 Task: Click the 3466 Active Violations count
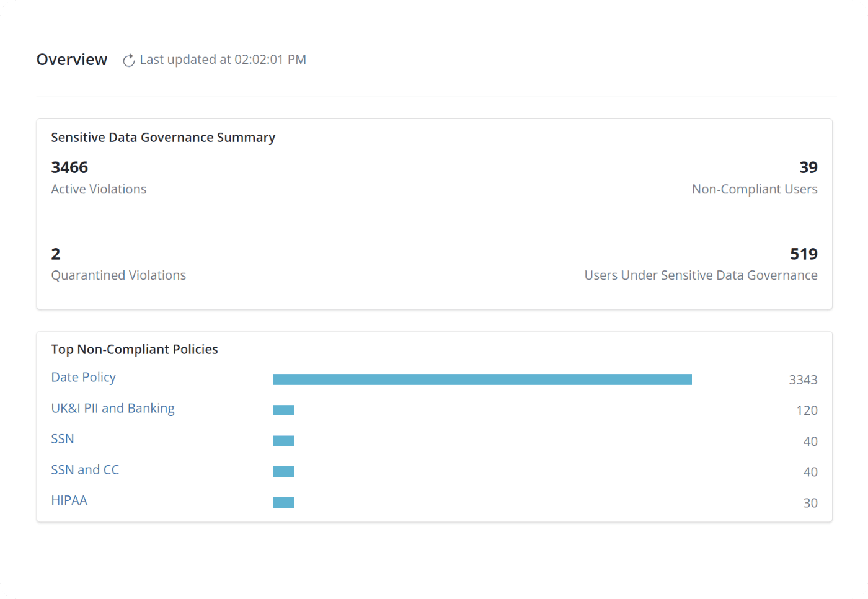(69, 167)
